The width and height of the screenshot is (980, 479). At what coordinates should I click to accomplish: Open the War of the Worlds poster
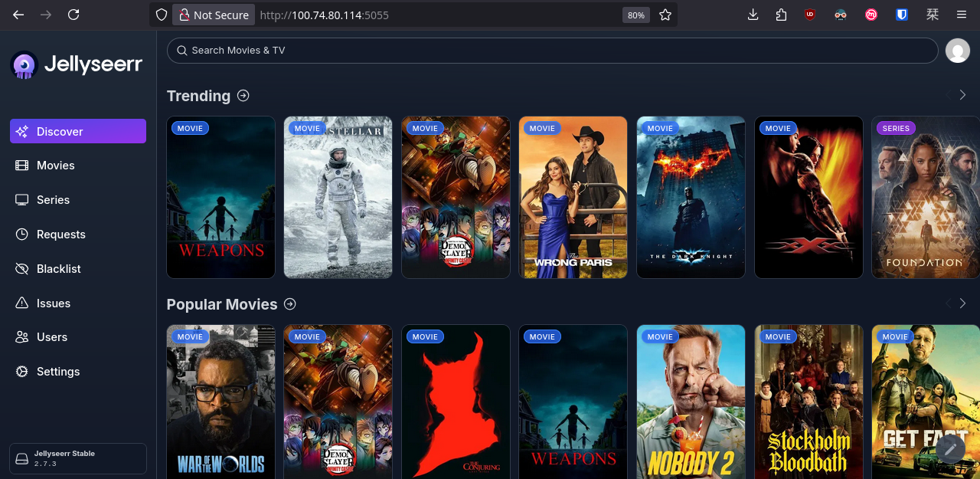(220, 402)
